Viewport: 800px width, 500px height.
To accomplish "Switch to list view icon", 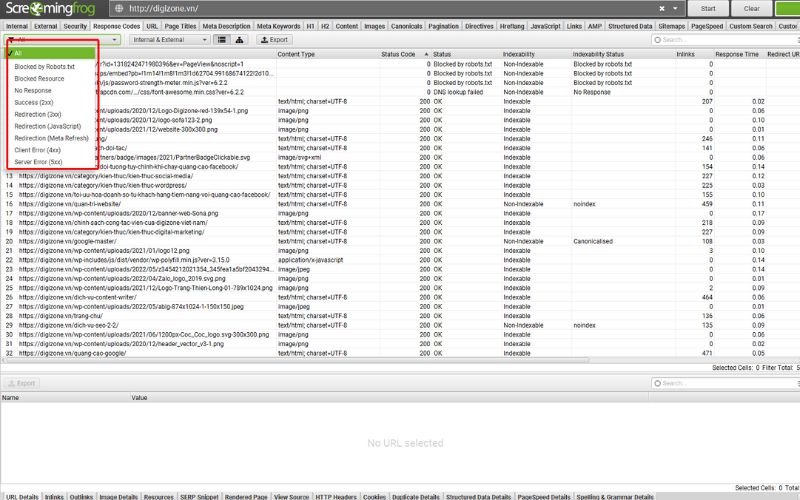I will coord(222,39).
